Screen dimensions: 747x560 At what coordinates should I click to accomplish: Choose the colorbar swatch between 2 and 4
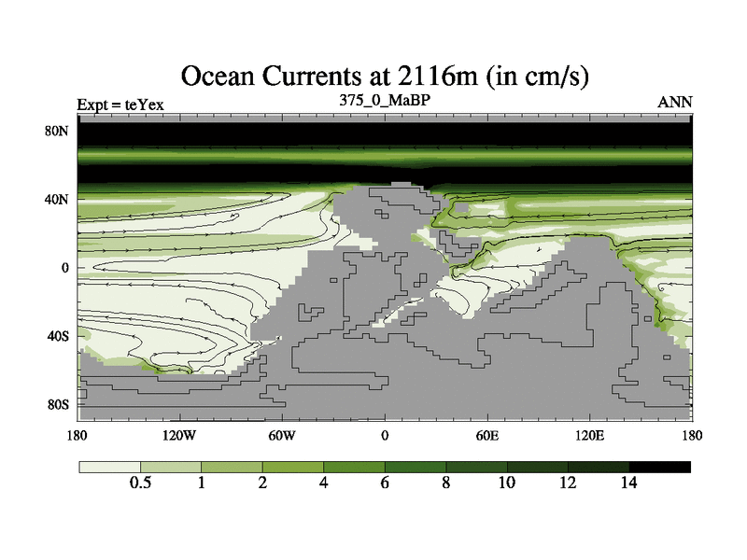[293, 466]
